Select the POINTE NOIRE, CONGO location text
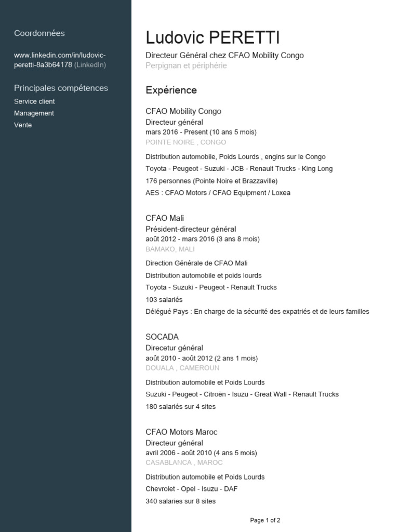The image size is (399, 532). coord(186,142)
